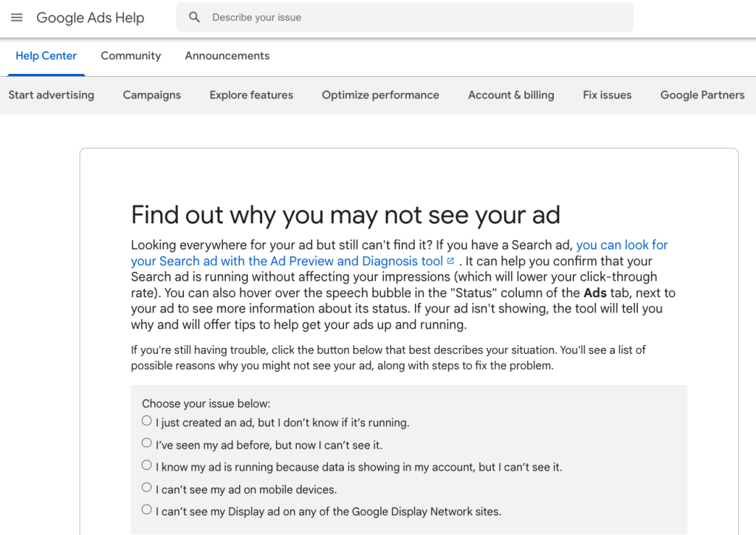
Task: Open the Optimize performance menu
Action: 380,95
